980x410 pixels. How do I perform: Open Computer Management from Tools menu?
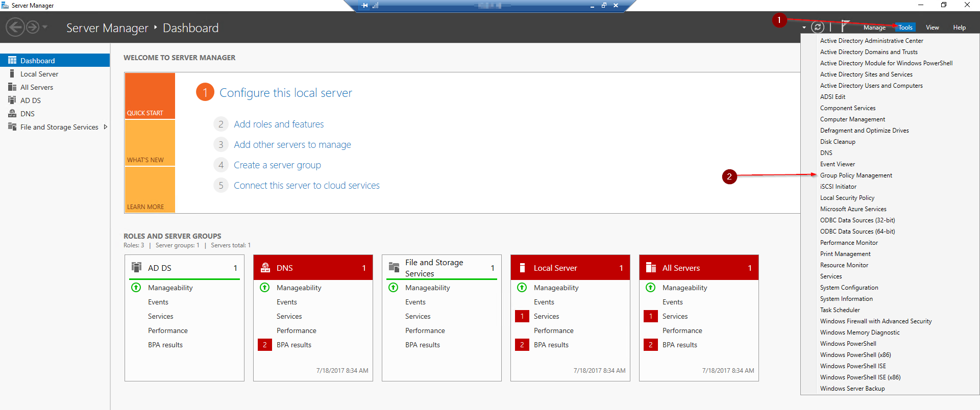tap(852, 119)
